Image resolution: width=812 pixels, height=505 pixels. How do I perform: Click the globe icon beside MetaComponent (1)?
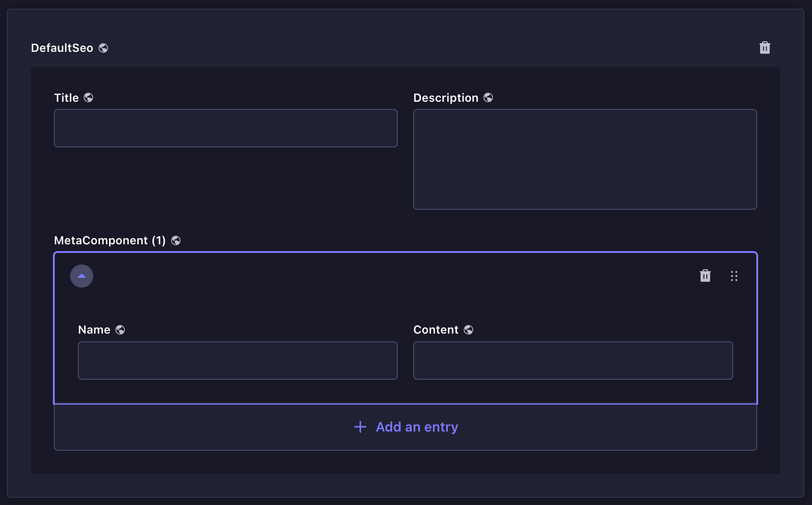[176, 240]
